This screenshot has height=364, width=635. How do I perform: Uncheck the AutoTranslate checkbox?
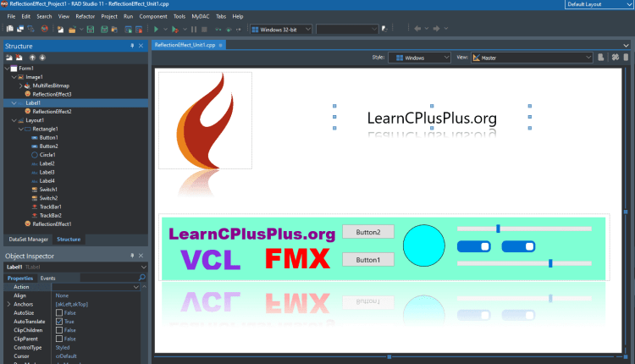pos(59,322)
